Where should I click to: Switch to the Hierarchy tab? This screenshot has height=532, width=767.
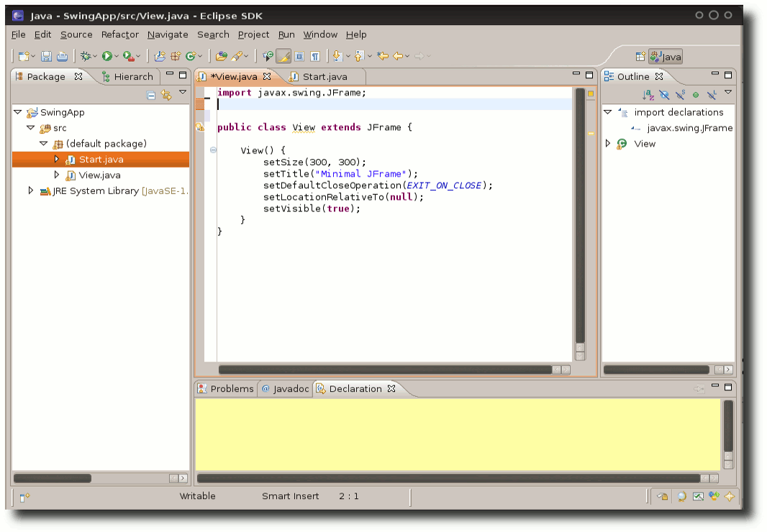(128, 77)
